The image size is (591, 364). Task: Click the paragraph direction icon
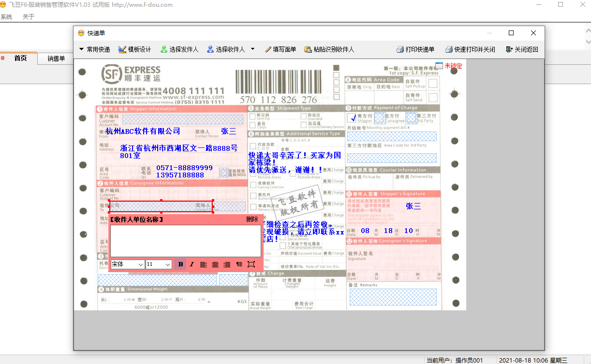coord(239,264)
